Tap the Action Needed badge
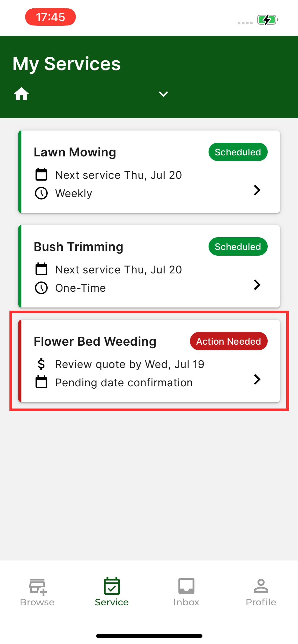 point(229,341)
